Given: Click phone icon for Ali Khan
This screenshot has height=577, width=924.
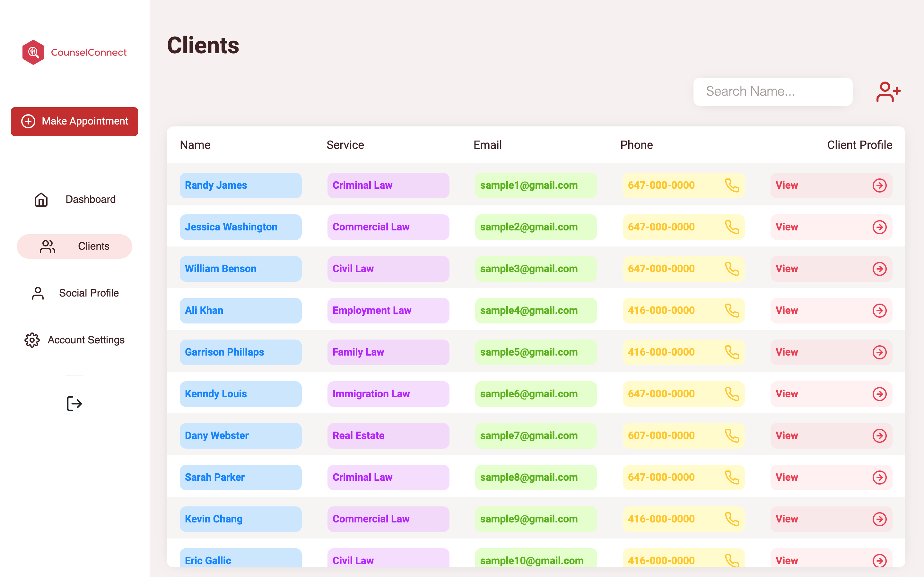Looking at the screenshot, I should coord(732,311).
